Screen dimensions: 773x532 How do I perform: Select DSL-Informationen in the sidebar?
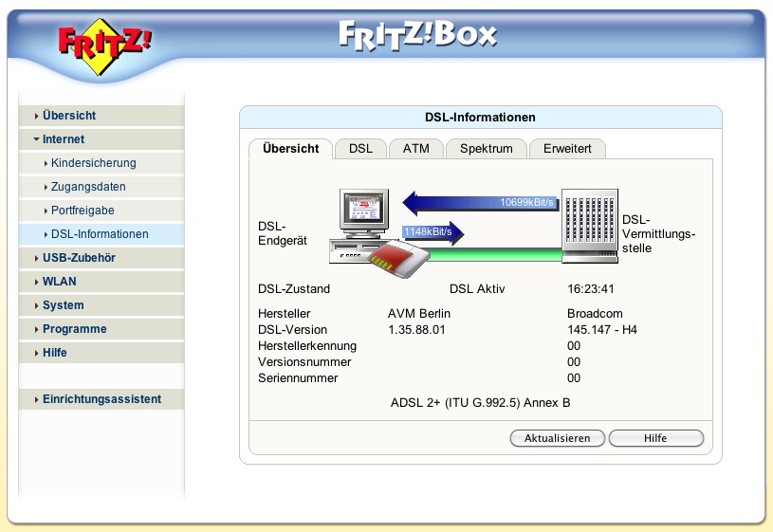coord(101,233)
